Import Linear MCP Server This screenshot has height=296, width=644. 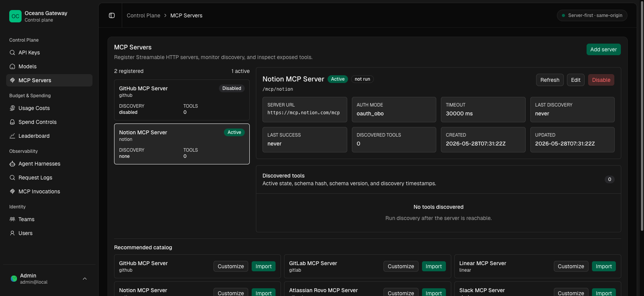pos(604,266)
